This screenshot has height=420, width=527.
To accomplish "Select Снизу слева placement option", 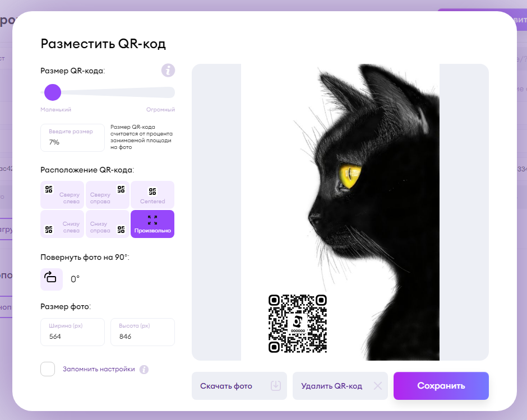I will pos(62,224).
